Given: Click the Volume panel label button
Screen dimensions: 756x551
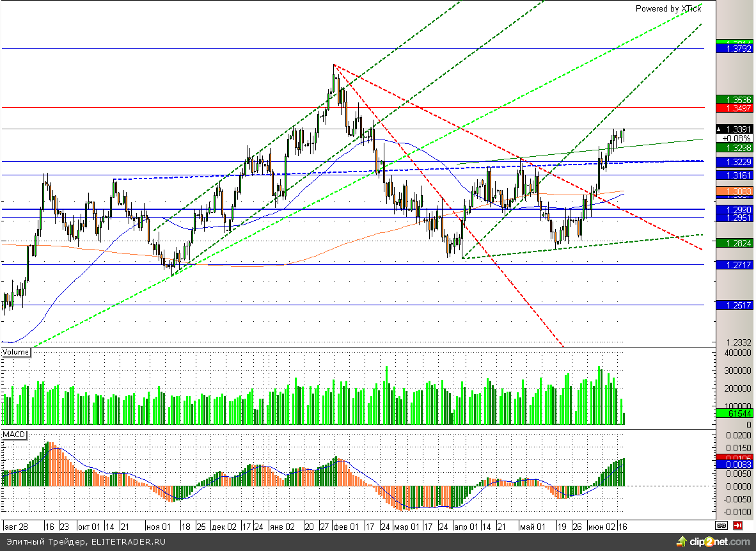Looking at the screenshot, I should 16,352.
